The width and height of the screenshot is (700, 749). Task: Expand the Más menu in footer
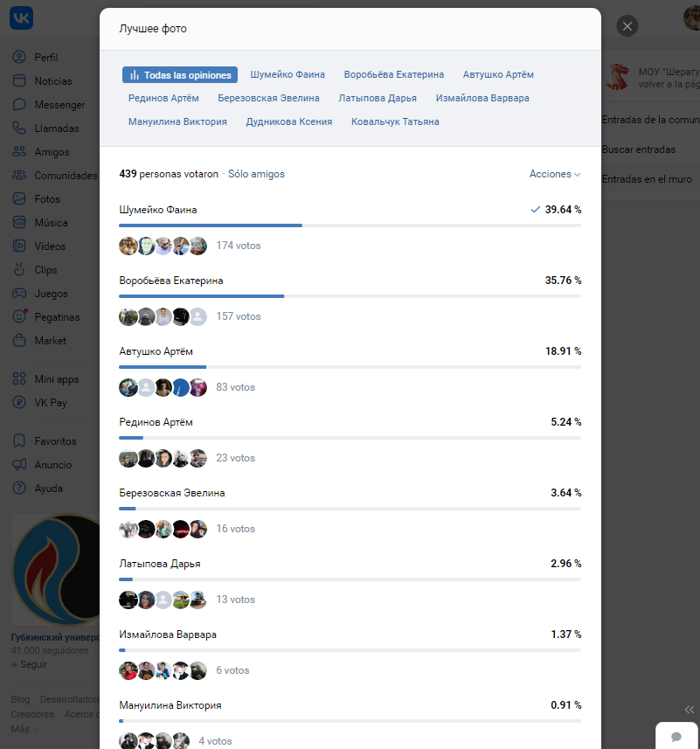(x=24, y=729)
